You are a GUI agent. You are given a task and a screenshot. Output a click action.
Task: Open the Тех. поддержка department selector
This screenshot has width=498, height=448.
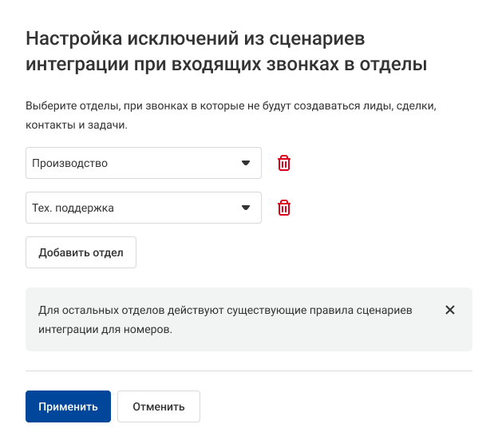pyautogui.click(x=144, y=208)
